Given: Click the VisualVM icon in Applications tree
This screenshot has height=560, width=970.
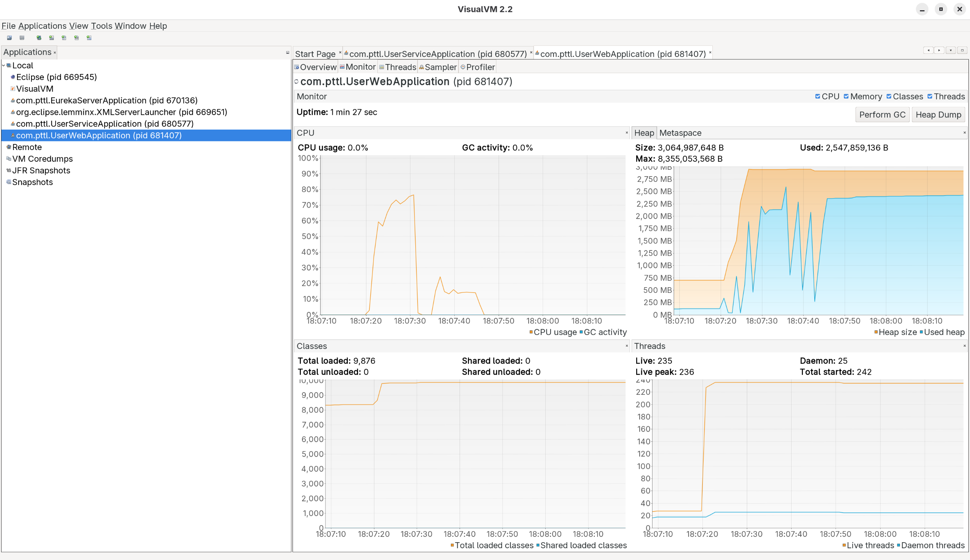Looking at the screenshot, I should (x=13, y=89).
